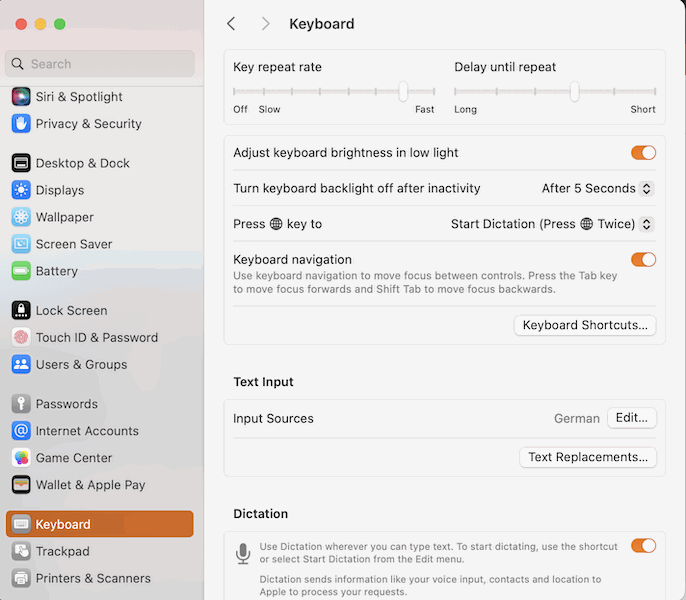Select Trackpad in the sidebar

[x=63, y=551]
